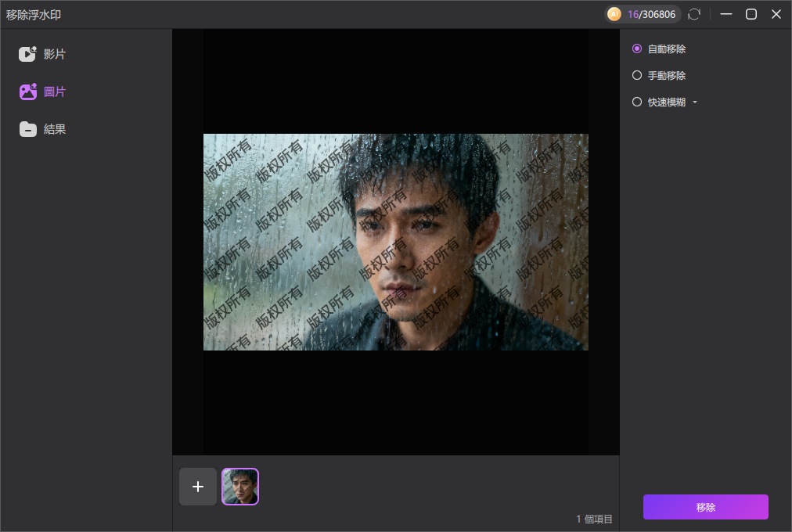Add a new image with plus button
The height and width of the screenshot is (532, 792).
click(x=198, y=487)
